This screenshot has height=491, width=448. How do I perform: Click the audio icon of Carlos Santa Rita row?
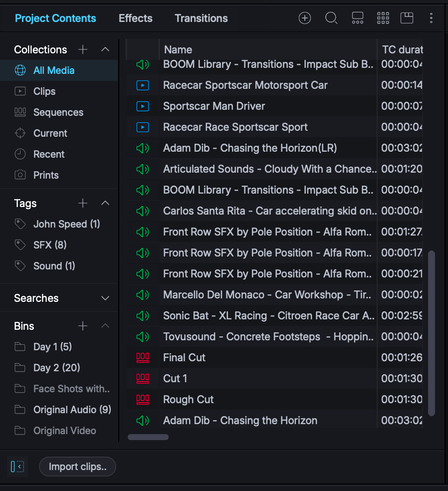143,211
